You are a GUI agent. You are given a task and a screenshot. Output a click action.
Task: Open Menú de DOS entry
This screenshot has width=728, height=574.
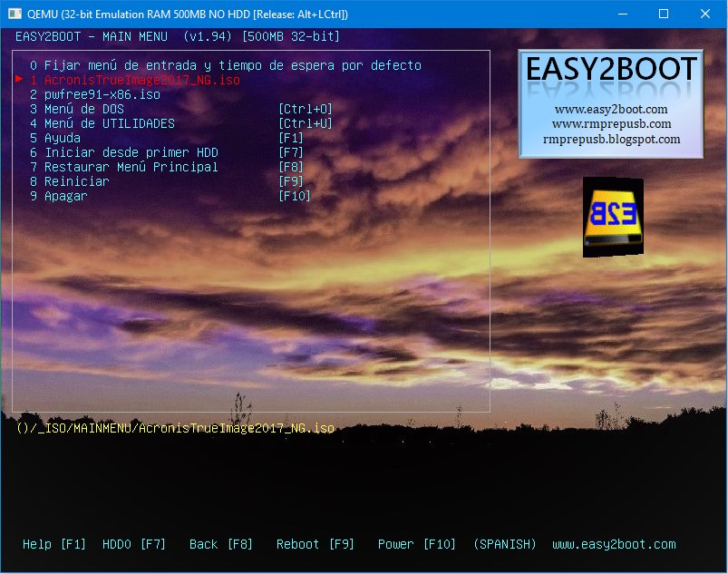point(77,109)
